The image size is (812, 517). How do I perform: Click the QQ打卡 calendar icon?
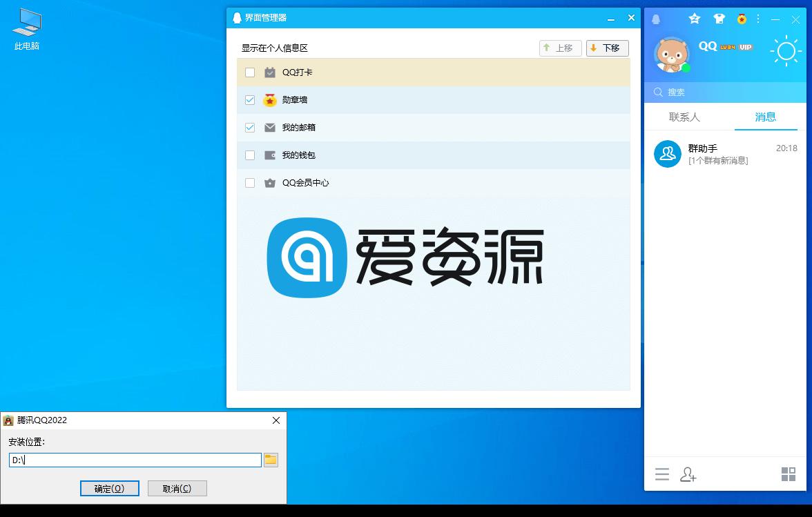270,72
